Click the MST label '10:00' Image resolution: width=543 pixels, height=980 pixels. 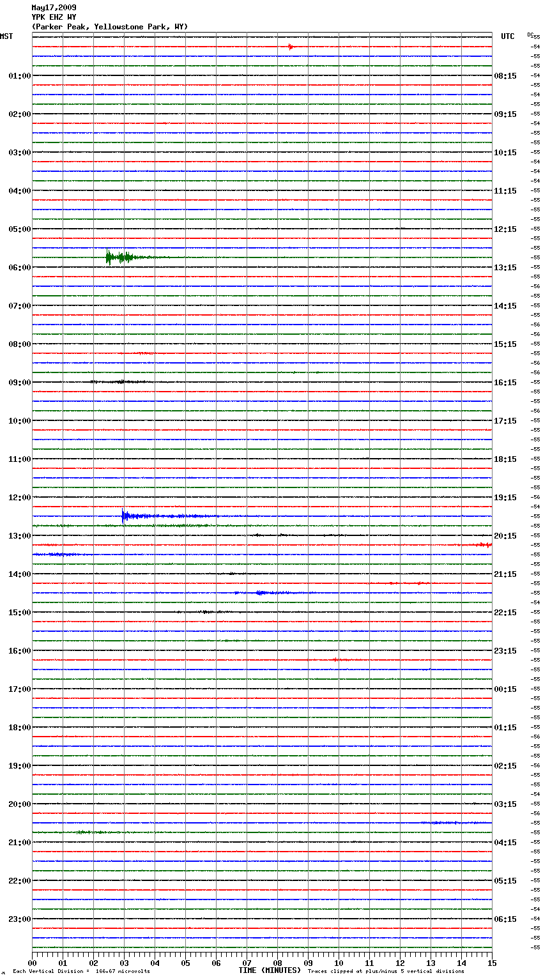20,421
